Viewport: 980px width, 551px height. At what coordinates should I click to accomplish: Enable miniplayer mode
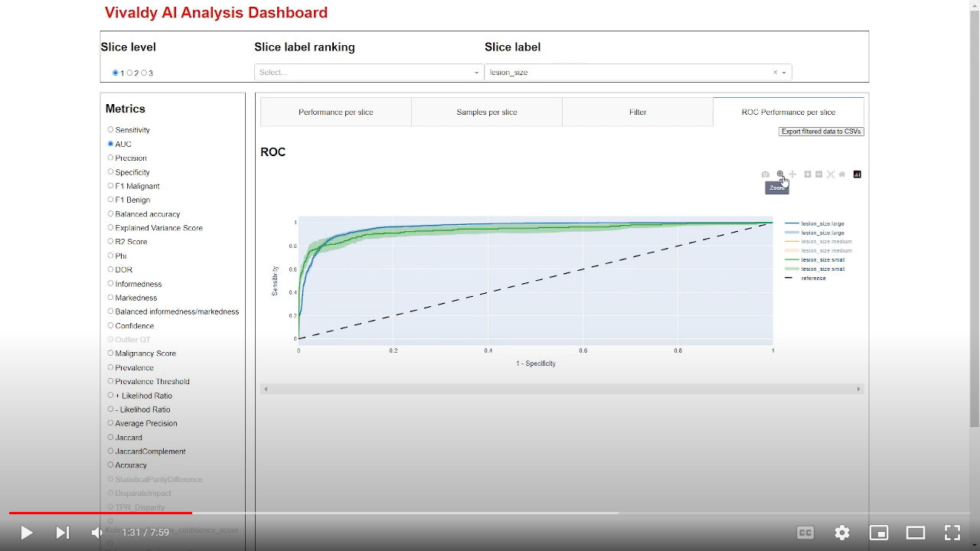click(879, 533)
